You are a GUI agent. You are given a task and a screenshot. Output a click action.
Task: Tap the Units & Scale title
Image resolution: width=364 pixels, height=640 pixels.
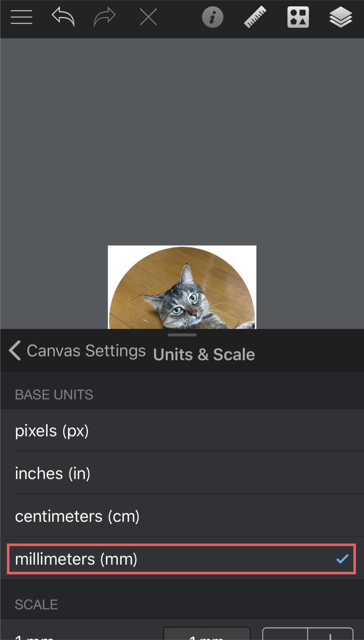click(x=204, y=354)
